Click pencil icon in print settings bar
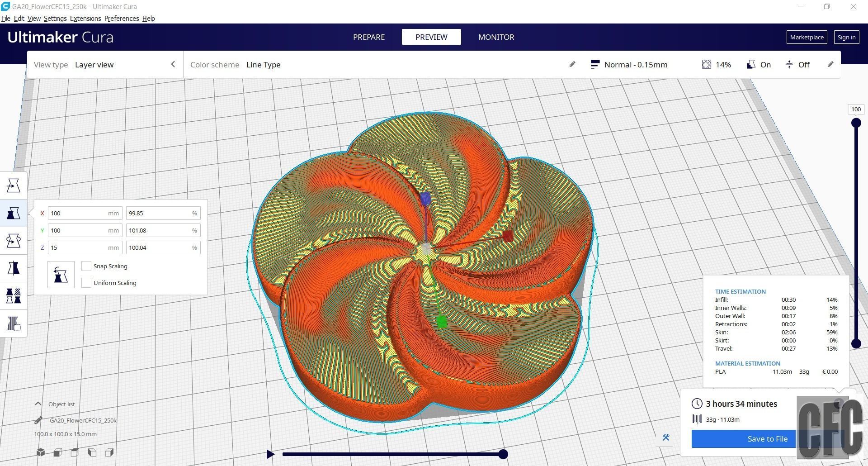 point(830,65)
